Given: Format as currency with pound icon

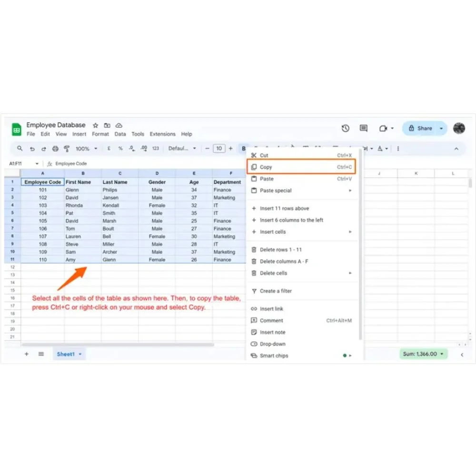Looking at the screenshot, I should (109, 149).
